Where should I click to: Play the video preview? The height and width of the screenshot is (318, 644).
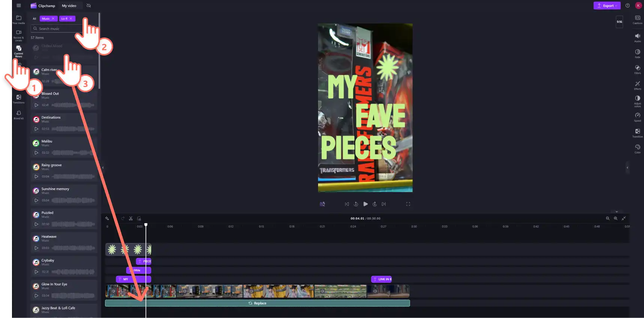tap(365, 204)
